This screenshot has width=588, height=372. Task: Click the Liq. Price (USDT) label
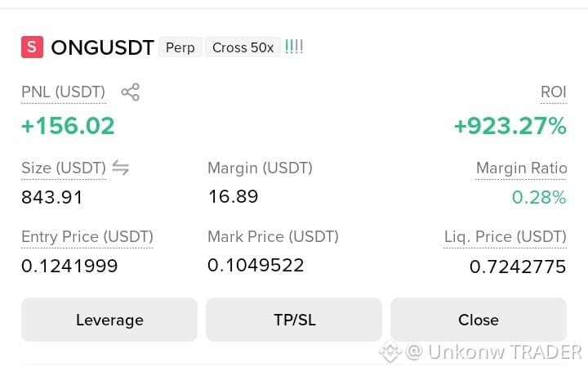[506, 237]
